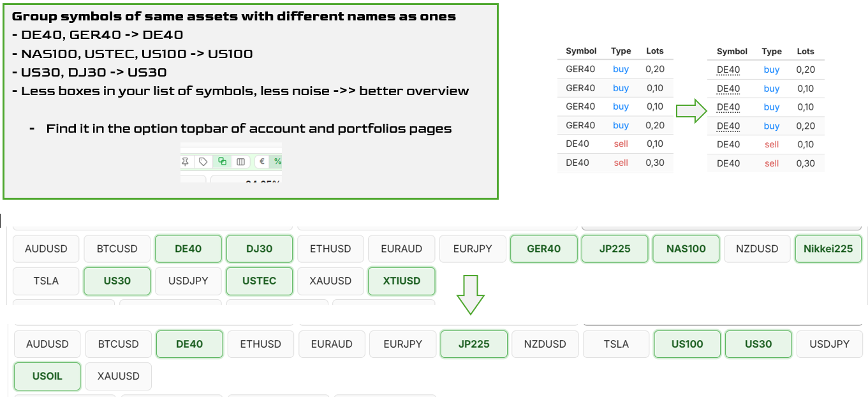
Task: Select NZDUSD in the list containing US100
Action: click(545, 344)
